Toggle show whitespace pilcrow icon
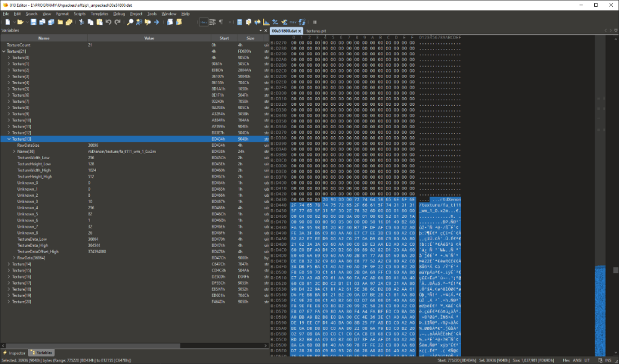This screenshot has width=619, height=364. tap(221, 22)
